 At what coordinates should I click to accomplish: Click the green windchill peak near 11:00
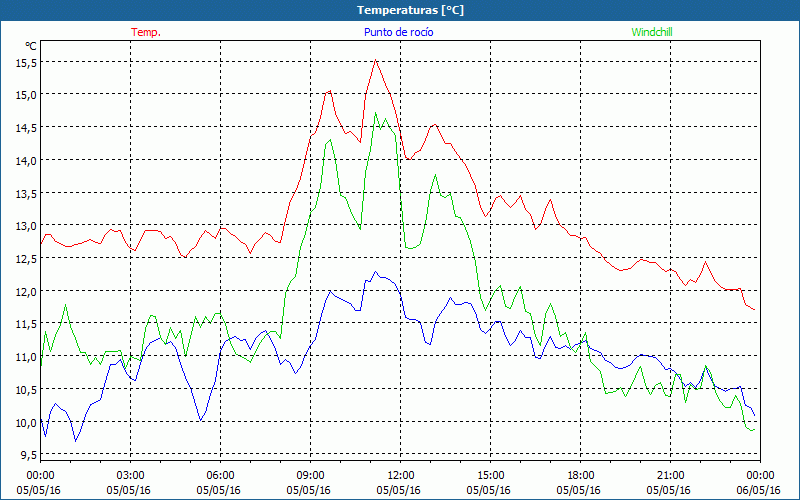[376, 113]
